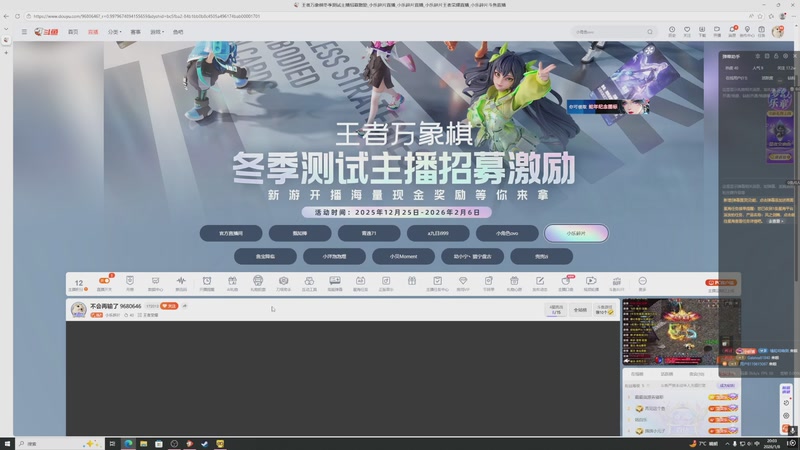Click the screen danmaku icon in toolbar
Viewport: 800px width, 450px height.
coord(335,281)
